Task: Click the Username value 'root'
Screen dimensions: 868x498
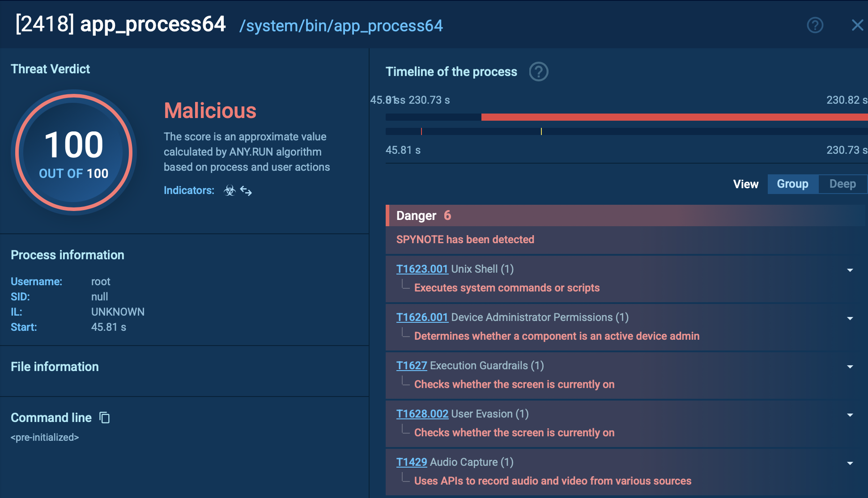Action: (x=101, y=282)
